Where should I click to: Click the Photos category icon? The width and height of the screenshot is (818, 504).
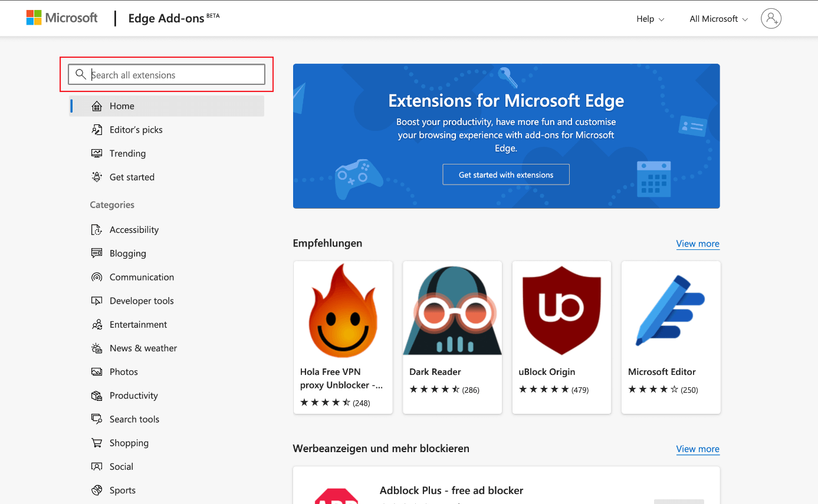point(97,372)
